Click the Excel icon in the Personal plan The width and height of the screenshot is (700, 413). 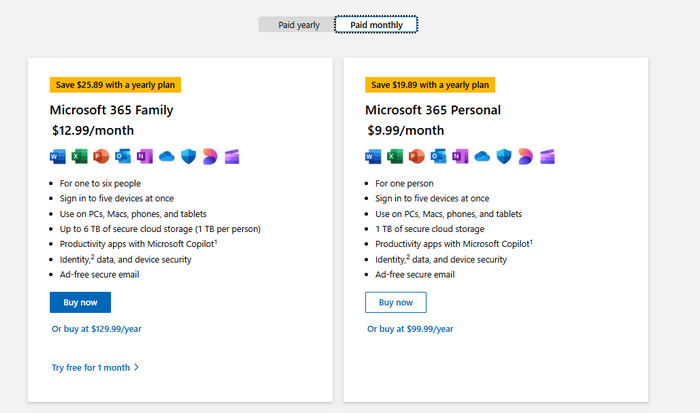(x=395, y=156)
